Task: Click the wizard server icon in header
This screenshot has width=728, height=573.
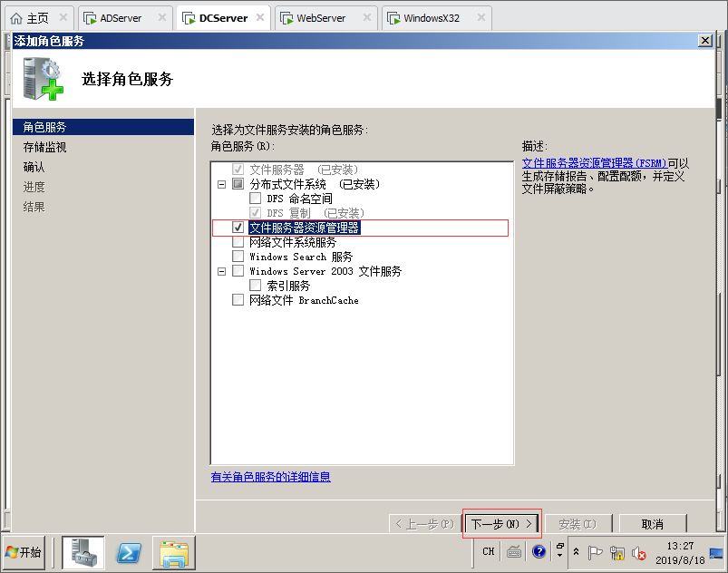Action: pyautogui.click(x=43, y=79)
